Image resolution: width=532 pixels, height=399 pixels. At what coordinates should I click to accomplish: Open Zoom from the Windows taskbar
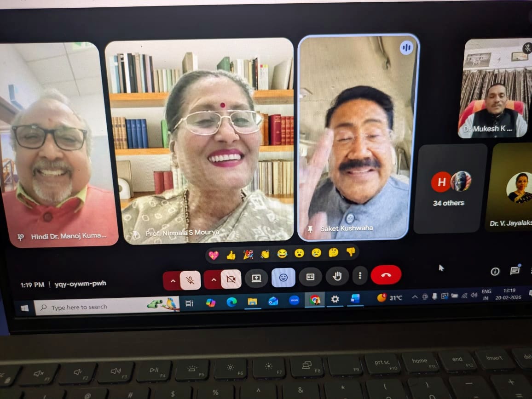pyautogui.click(x=294, y=300)
